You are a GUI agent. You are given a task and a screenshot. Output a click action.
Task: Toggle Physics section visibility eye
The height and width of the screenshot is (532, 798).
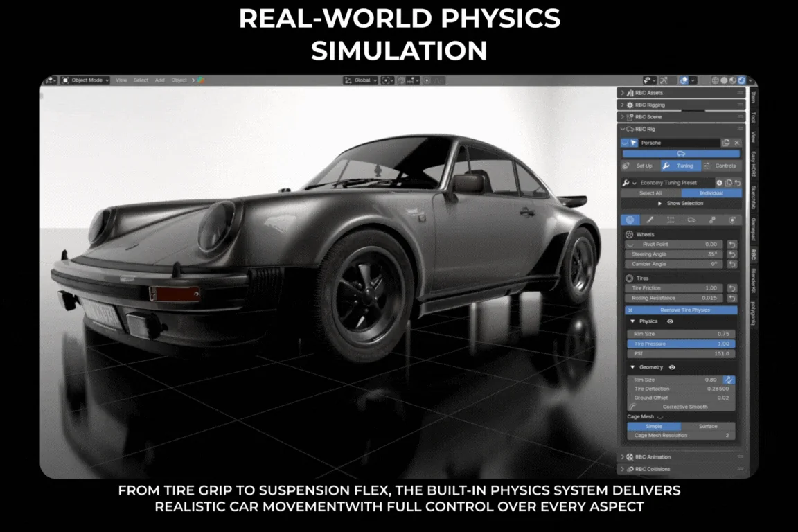[670, 322]
